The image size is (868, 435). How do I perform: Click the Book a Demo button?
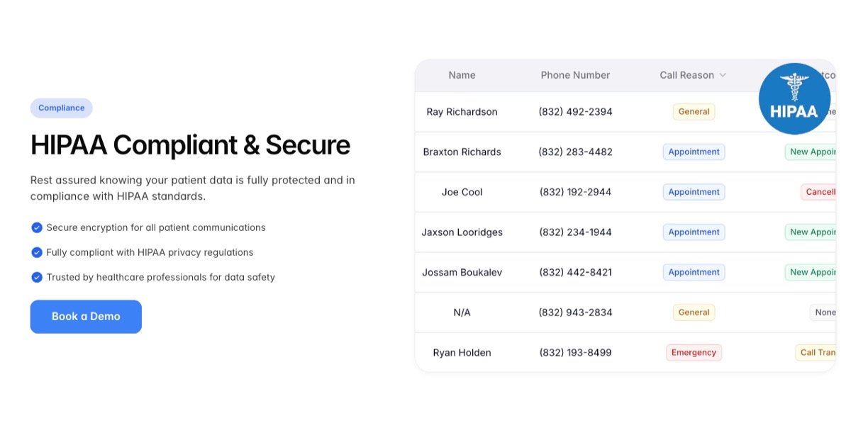pyautogui.click(x=86, y=317)
